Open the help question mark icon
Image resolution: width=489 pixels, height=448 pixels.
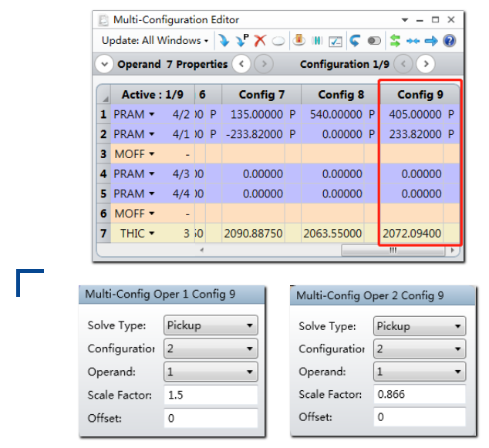[449, 41]
